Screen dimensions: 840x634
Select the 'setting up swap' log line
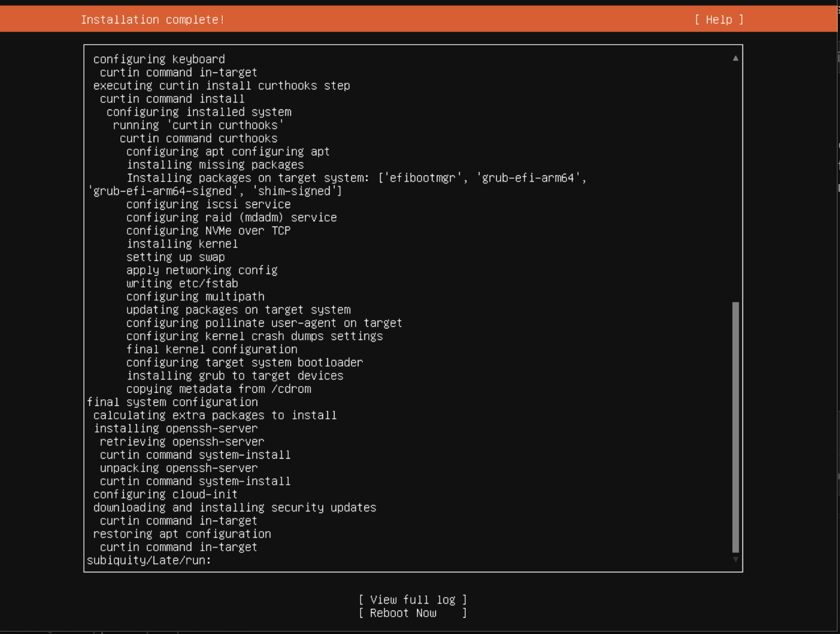(x=175, y=257)
